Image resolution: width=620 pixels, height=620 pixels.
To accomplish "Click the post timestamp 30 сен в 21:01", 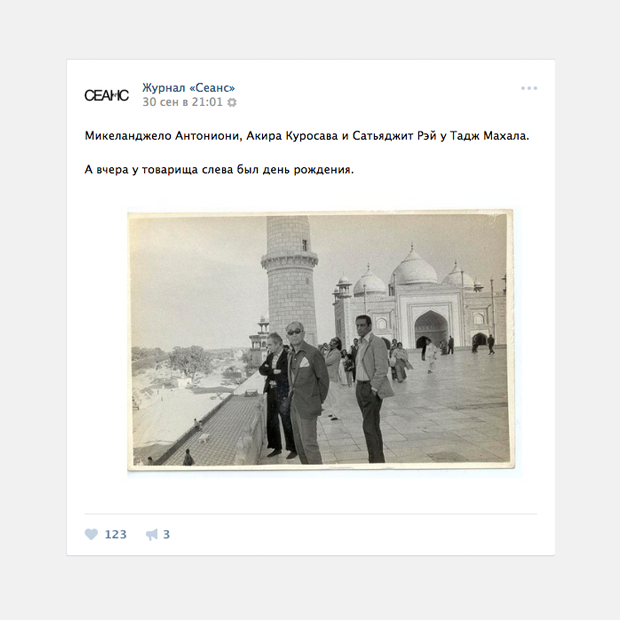I will 183,102.
